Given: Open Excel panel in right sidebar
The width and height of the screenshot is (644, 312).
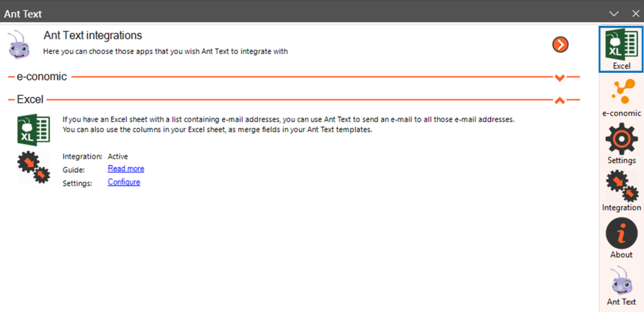Looking at the screenshot, I should click(x=621, y=49).
